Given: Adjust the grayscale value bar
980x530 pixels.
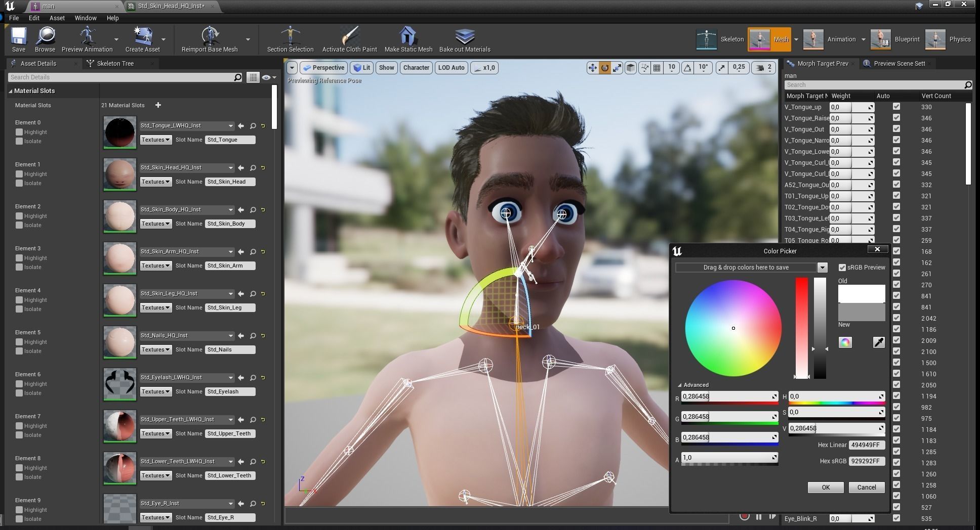Looking at the screenshot, I should [x=820, y=328].
